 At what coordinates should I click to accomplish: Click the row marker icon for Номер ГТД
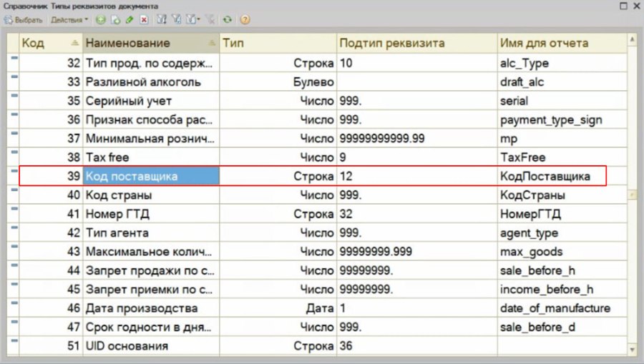tap(14, 209)
